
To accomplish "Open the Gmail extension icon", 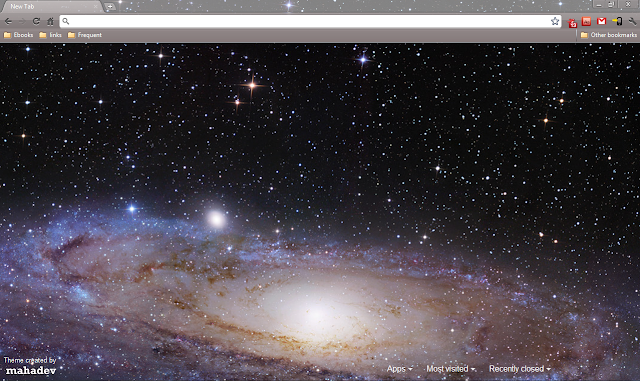I will [x=601, y=21].
